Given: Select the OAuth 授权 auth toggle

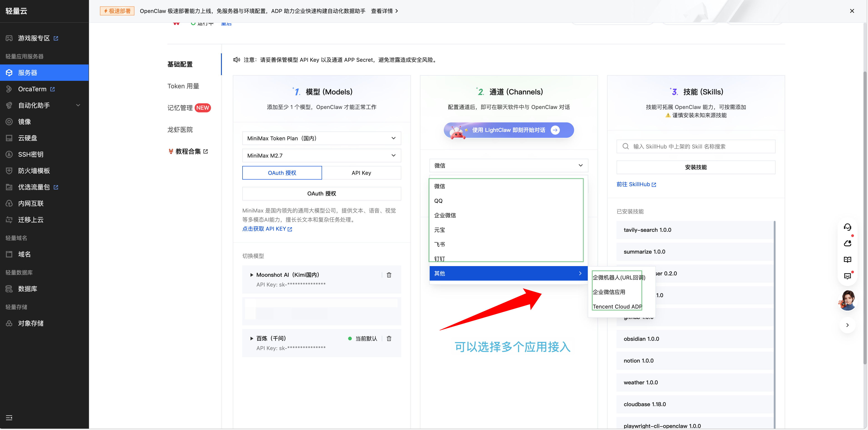Looking at the screenshot, I should point(282,173).
